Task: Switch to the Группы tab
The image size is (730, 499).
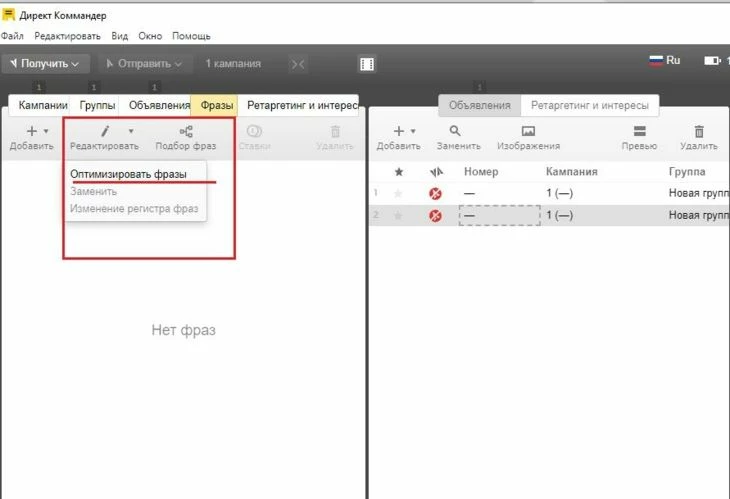Action: coord(97,105)
